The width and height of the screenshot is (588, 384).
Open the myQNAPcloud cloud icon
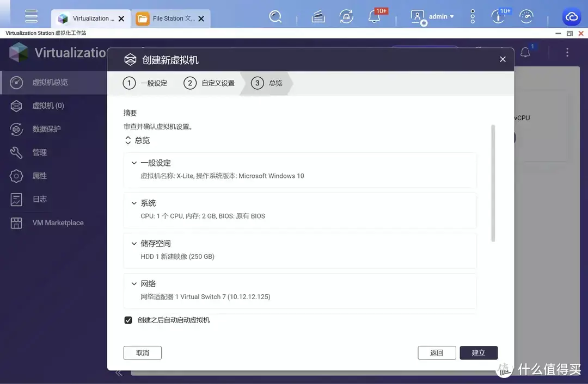[x=572, y=17]
